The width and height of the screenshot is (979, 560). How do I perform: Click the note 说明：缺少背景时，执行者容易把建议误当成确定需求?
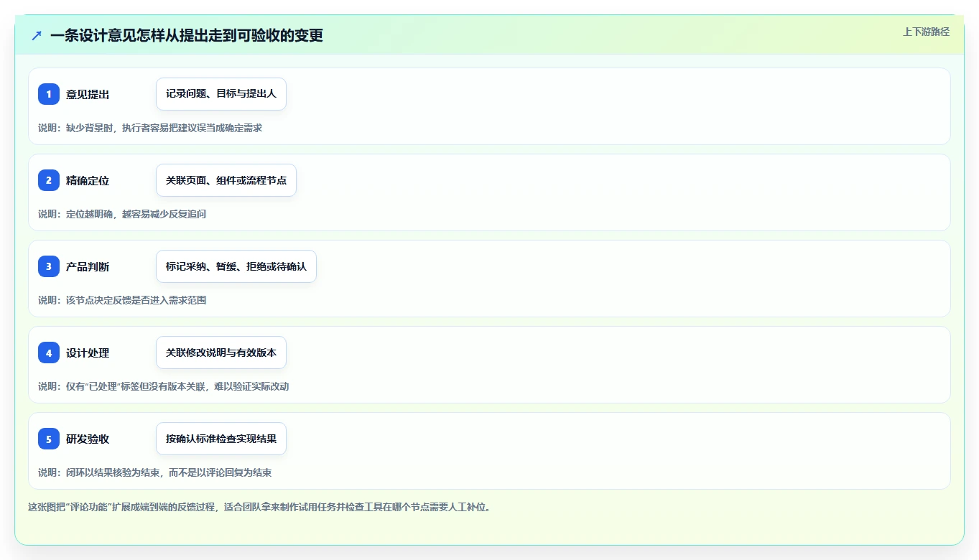[150, 128]
